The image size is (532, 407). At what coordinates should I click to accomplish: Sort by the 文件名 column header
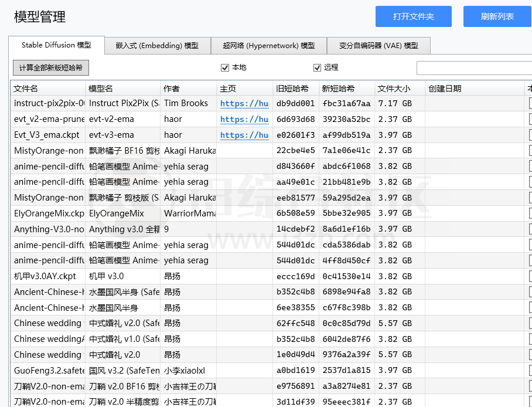pos(48,89)
